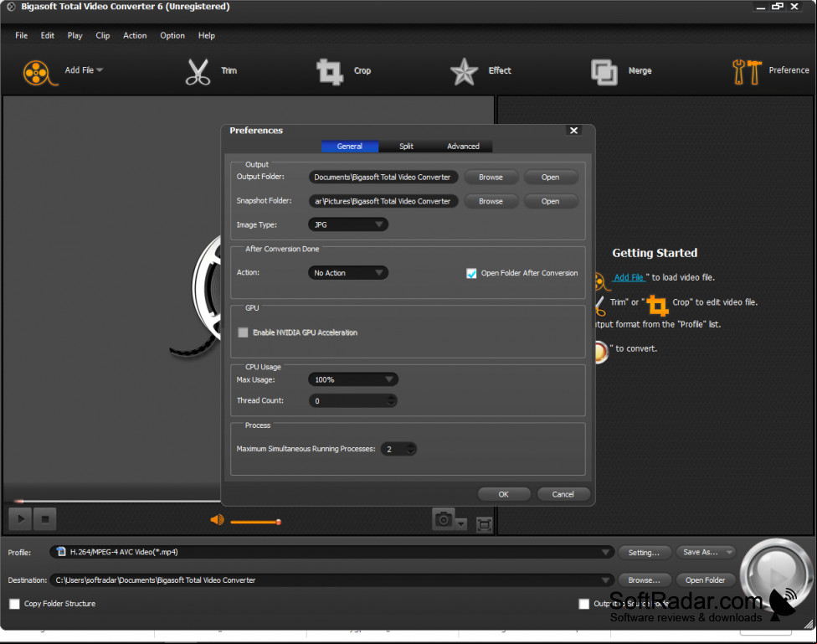This screenshot has height=644, width=817.
Task: Click the Merge tool icon
Action: tap(604, 72)
